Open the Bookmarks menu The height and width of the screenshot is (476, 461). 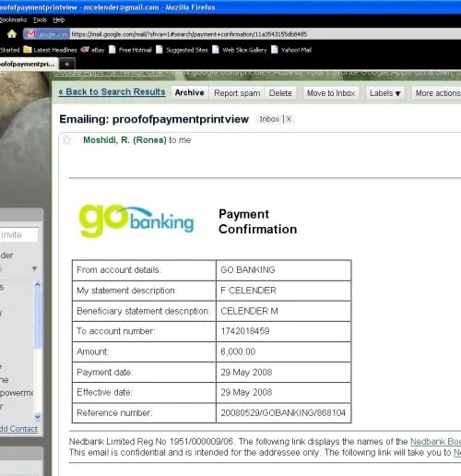click(x=13, y=20)
